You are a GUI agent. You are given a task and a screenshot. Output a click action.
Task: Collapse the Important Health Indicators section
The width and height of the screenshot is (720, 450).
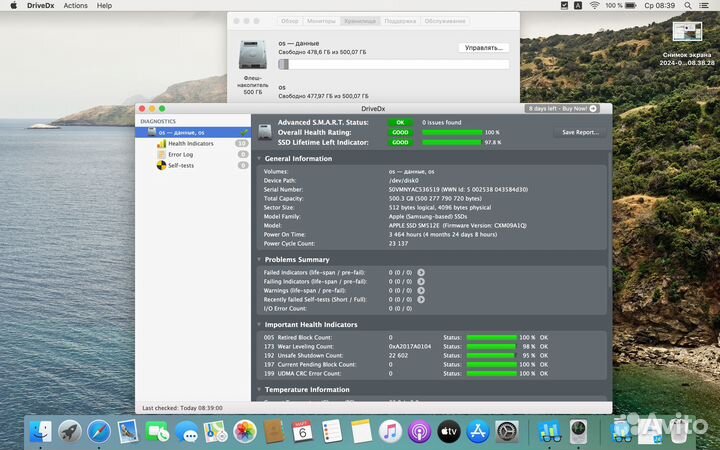coord(259,324)
